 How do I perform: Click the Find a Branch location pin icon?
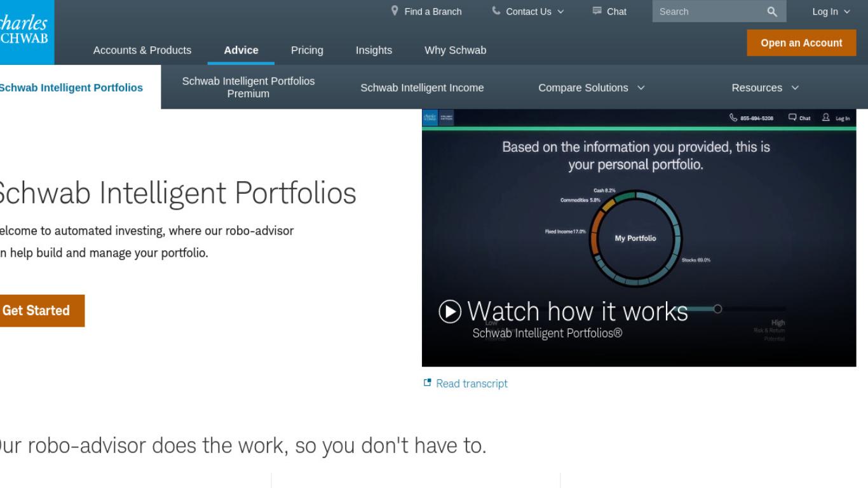pos(395,11)
